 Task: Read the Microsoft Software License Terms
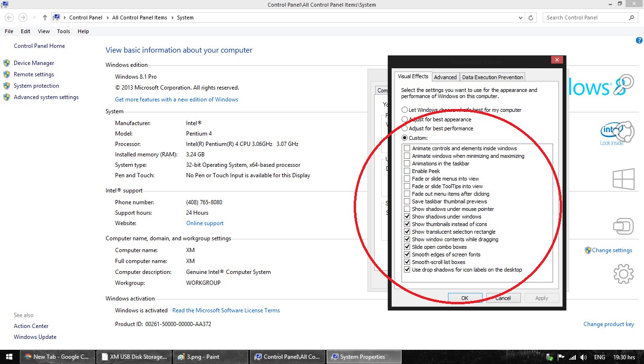(x=226, y=310)
